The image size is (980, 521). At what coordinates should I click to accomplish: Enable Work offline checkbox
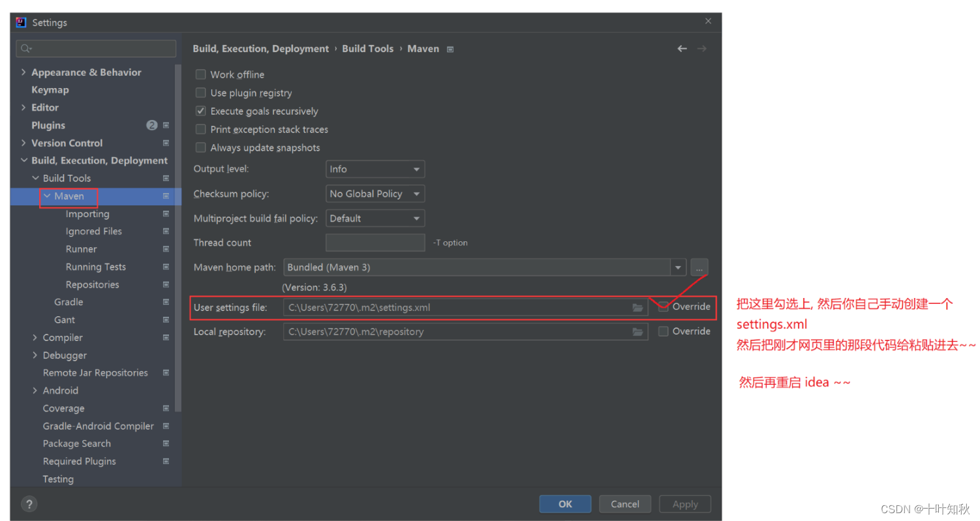coord(201,75)
